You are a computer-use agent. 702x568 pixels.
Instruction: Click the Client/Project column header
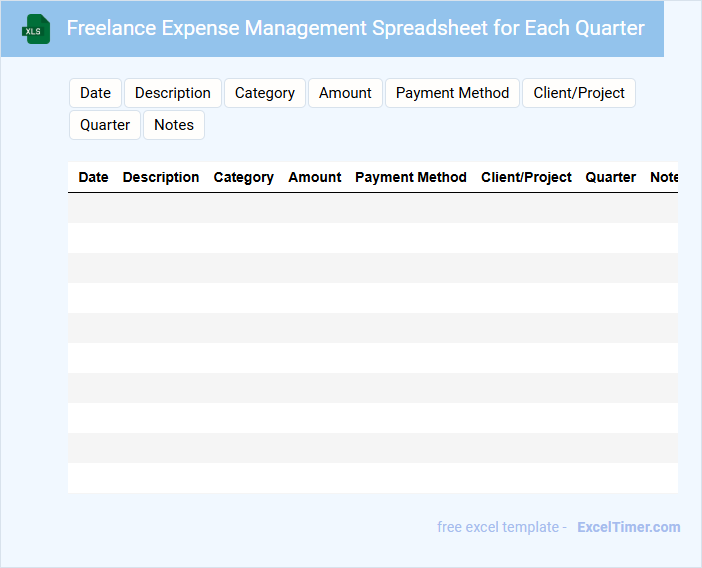point(526,177)
